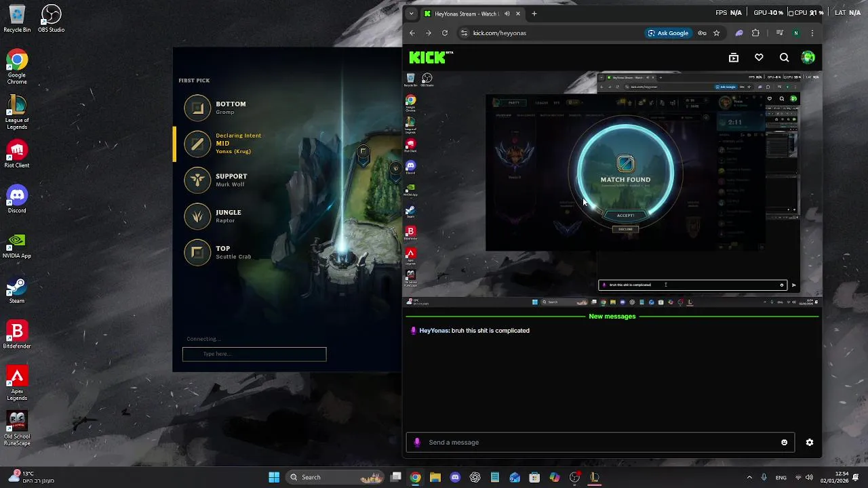Screen dimensions: 868x488
Task: Open Kick browse videos icon in header
Action: (734, 58)
